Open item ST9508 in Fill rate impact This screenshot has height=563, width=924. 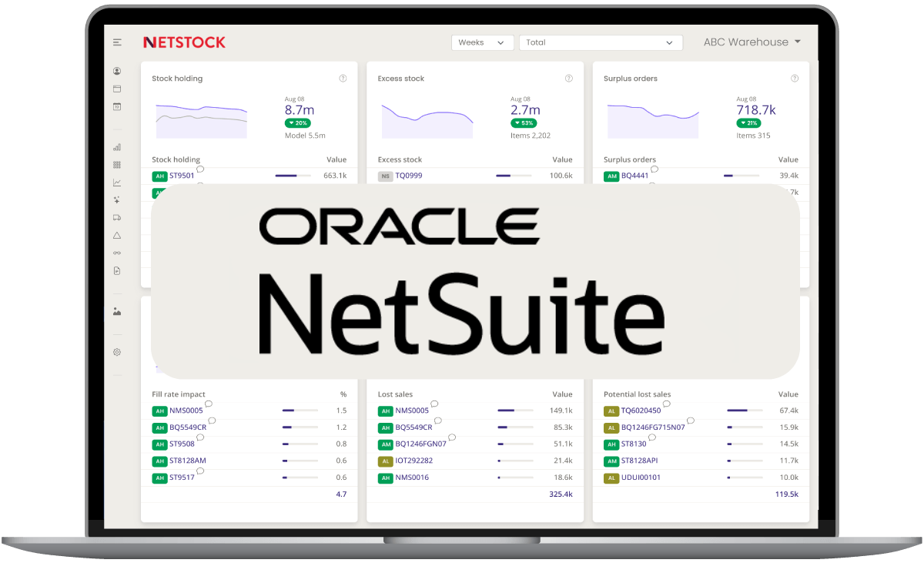pos(182,444)
